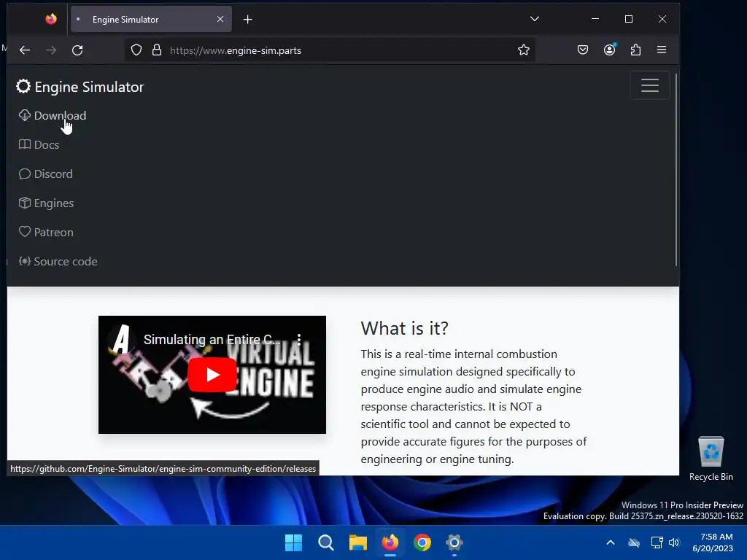Click the Firefox taskbar icon
The width and height of the screenshot is (747, 560).
[x=390, y=542]
